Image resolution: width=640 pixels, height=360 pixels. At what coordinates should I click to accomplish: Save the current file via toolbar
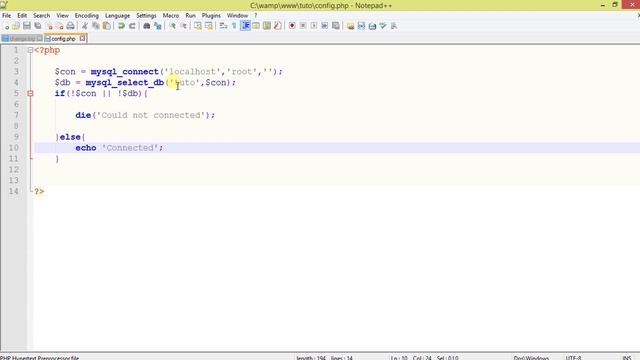point(27,26)
